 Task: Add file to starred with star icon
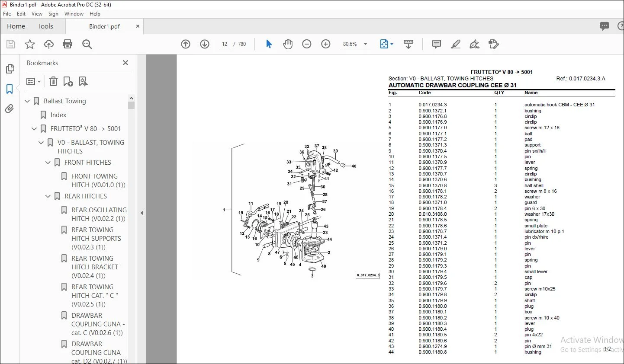(x=30, y=44)
